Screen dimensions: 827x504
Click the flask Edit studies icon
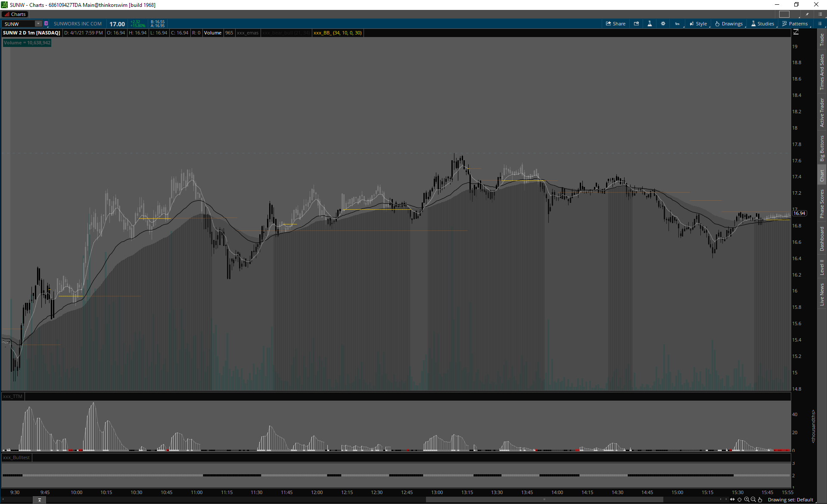click(x=650, y=24)
